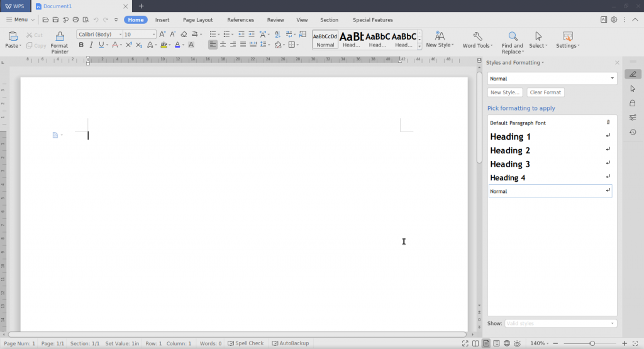This screenshot has width=644, height=349.
Task: Toggle Center alignment
Action: pos(223,45)
